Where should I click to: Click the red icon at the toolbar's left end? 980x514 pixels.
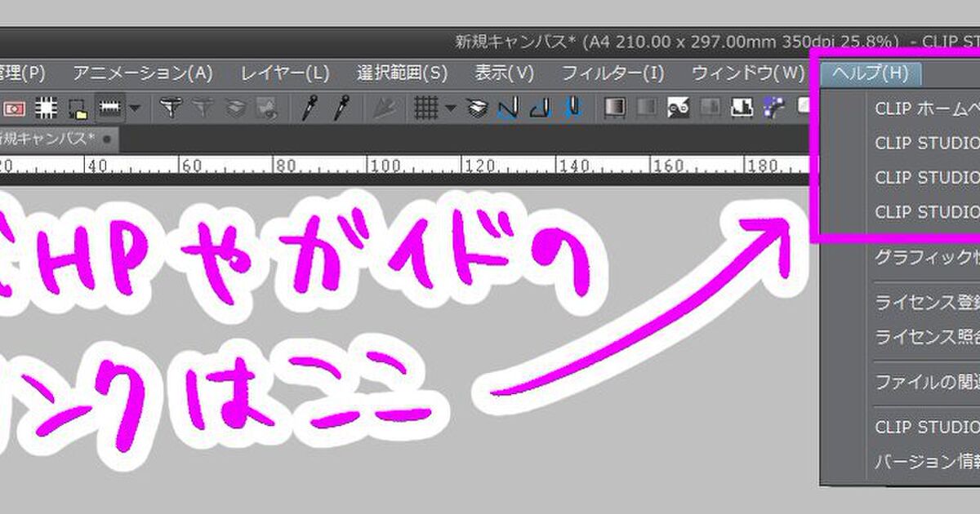click(x=16, y=108)
